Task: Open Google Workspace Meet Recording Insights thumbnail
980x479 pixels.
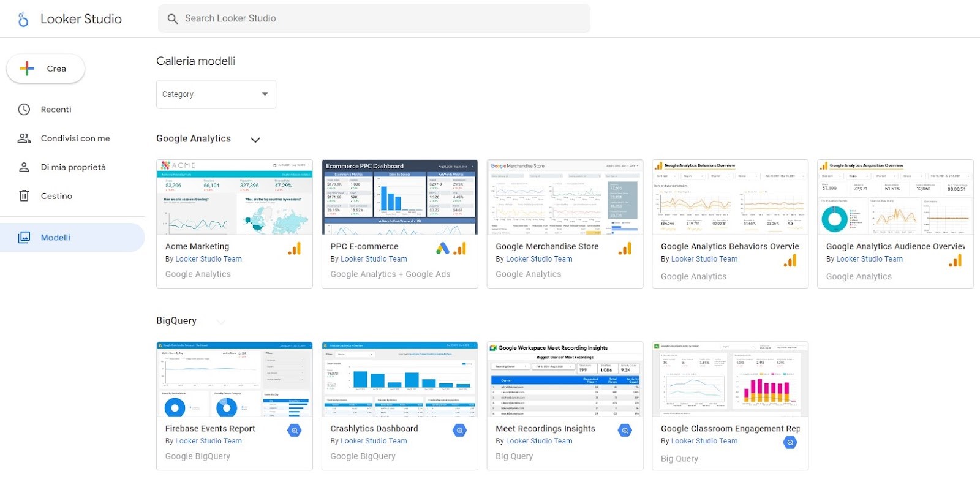Action: 565,379
